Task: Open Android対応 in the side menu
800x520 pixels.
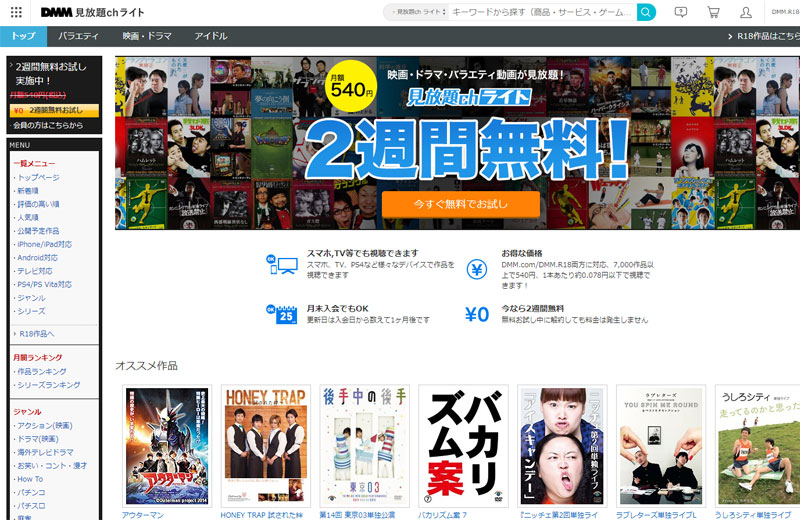Action: pyautogui.click(x=38, y=258)
